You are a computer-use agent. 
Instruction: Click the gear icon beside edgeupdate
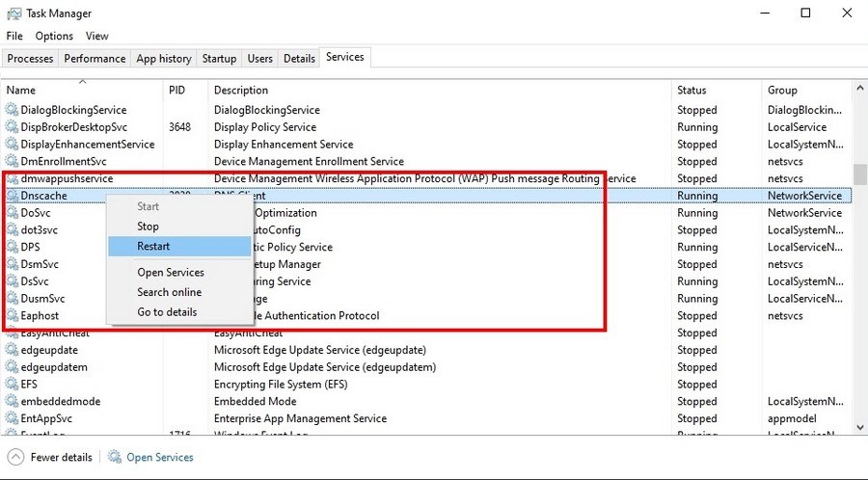(12, 350)
